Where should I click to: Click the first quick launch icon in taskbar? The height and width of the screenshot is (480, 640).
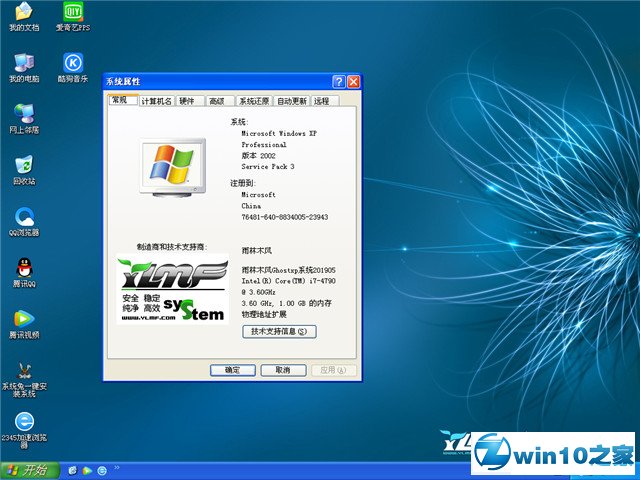point(73,471)
